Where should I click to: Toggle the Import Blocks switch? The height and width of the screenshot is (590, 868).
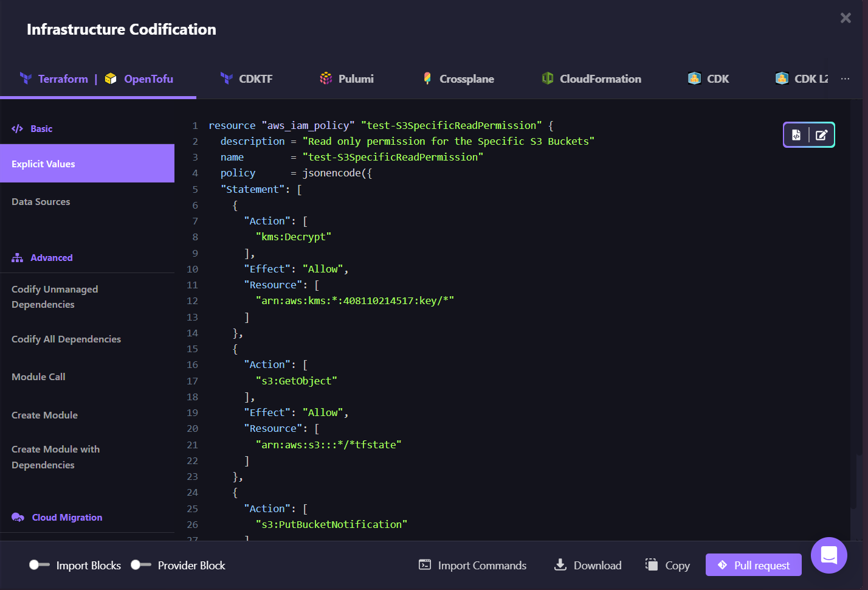pos(40,565)
